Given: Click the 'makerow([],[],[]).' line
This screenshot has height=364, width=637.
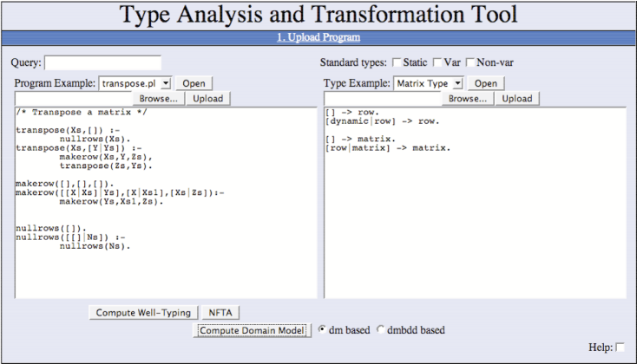Looking at the screenshot, I should (x=65, y=184).
